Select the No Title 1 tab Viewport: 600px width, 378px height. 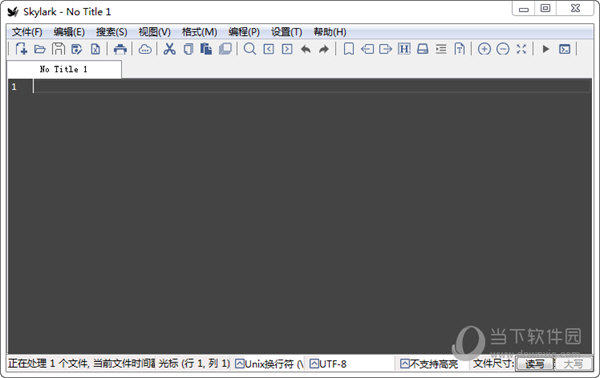coord(64,69)
